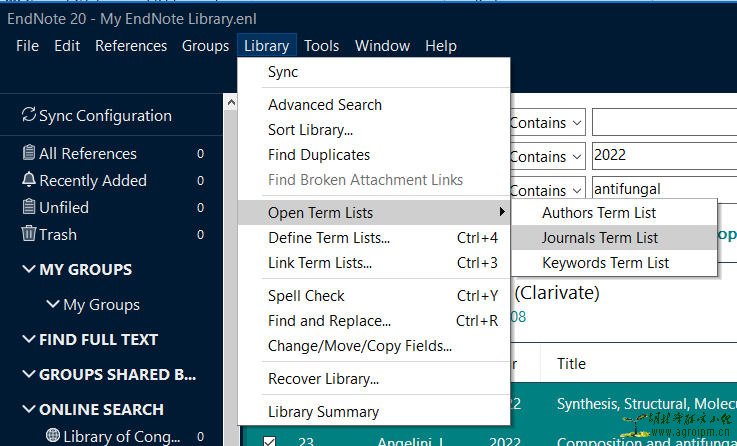Collapse the ONLINE SEARCH section
The width and height of the screenshot is (737, 446).
[28, 409]
